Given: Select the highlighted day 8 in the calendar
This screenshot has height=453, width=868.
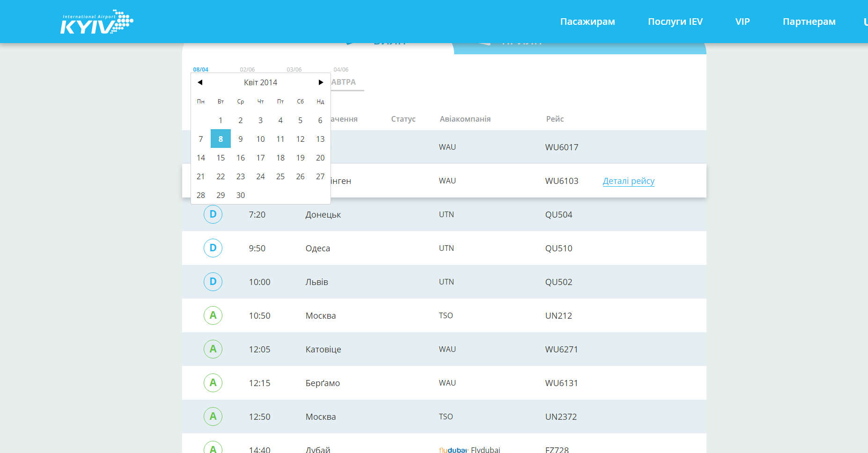Looking at the screenshot, I should [x=221, y=139].
